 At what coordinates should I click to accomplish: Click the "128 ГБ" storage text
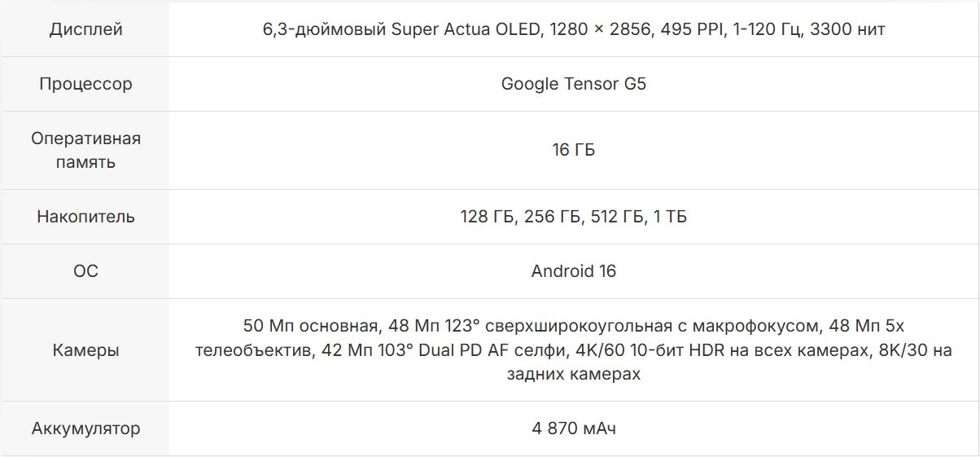(x=488, y=217)
